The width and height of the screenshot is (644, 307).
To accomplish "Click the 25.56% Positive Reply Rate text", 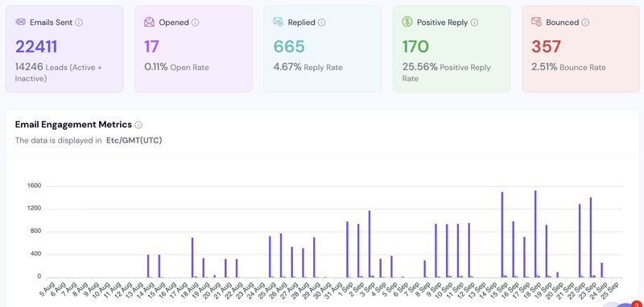I will tap(446, 73).
